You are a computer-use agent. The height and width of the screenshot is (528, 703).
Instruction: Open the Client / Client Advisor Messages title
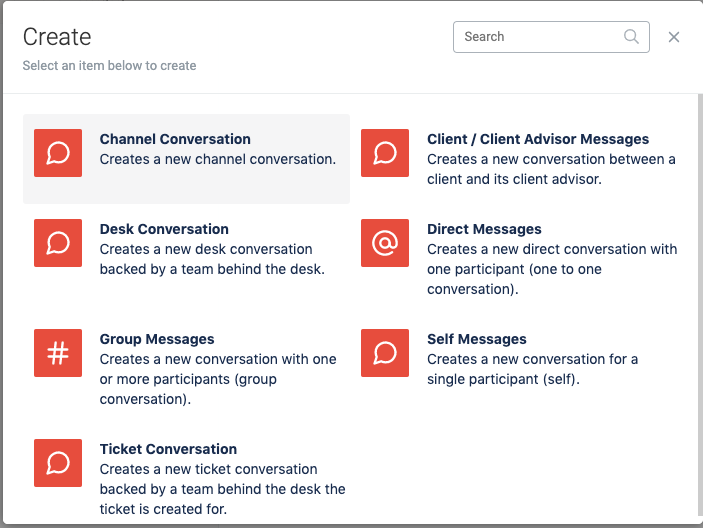point(538,139)
